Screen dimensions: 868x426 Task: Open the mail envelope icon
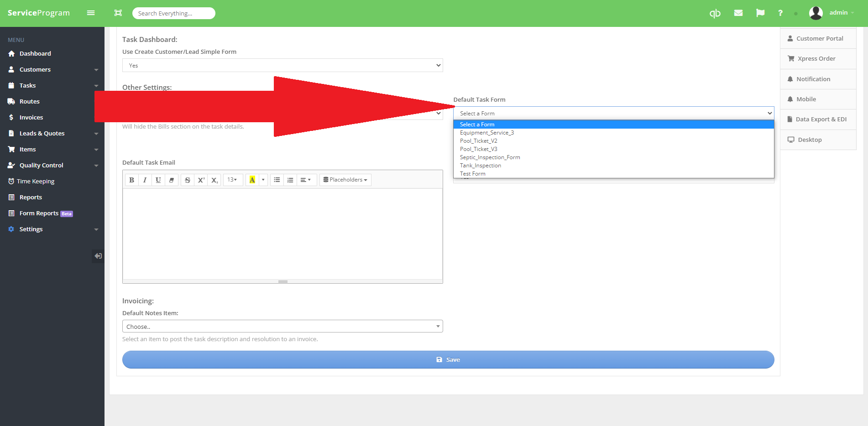tap(738, 13)
